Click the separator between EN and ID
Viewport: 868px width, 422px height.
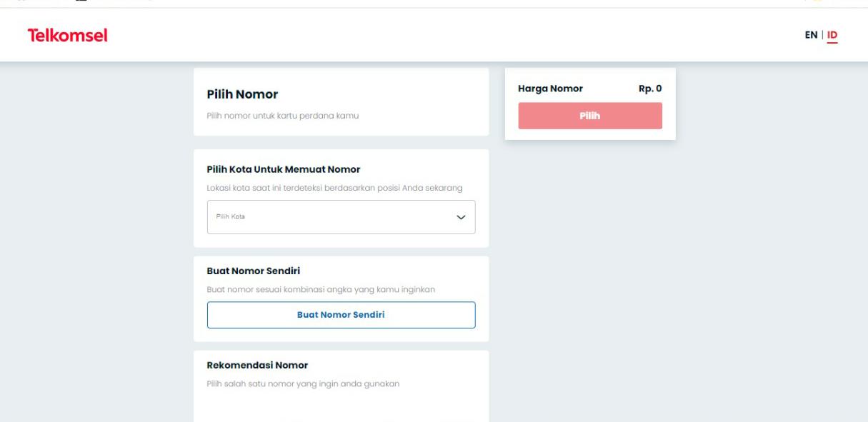822,35
